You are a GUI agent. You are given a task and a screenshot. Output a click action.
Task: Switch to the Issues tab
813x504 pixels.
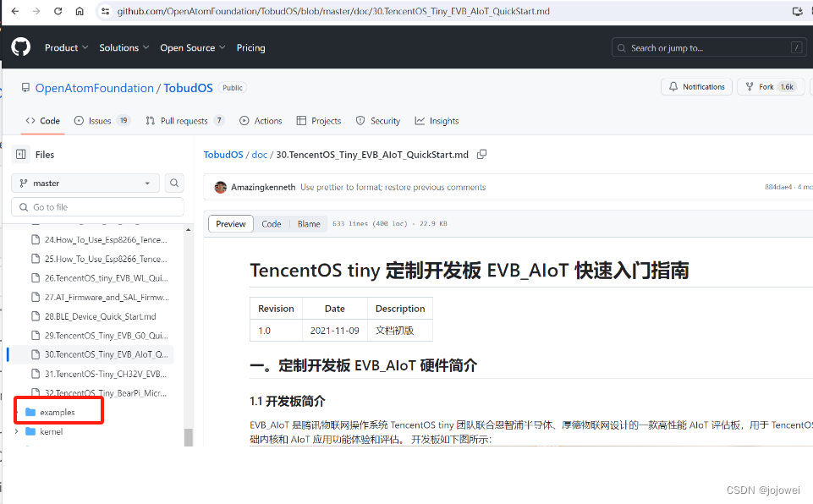point(102,121)
